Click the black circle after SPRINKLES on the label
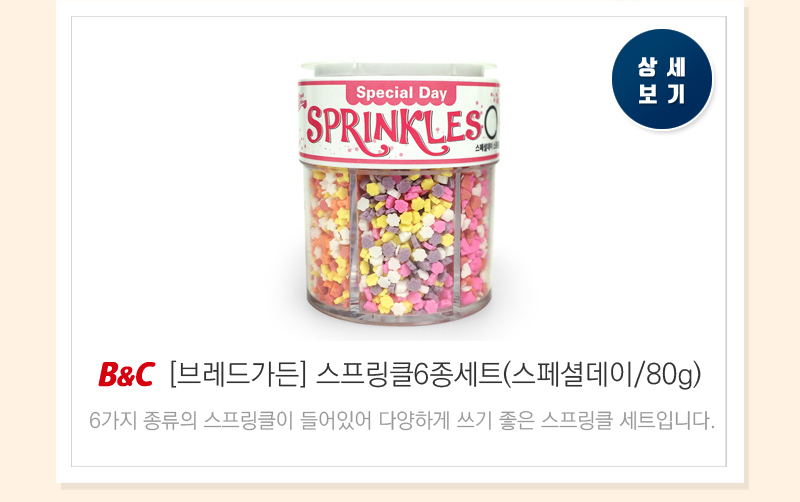 click(x=491, y=125)
